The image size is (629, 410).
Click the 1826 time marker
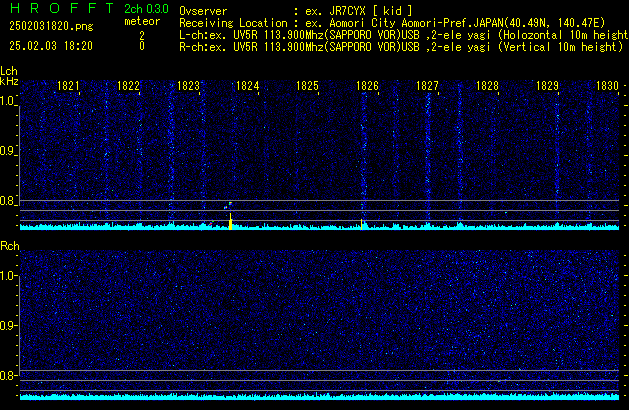(x=367, y=86)
